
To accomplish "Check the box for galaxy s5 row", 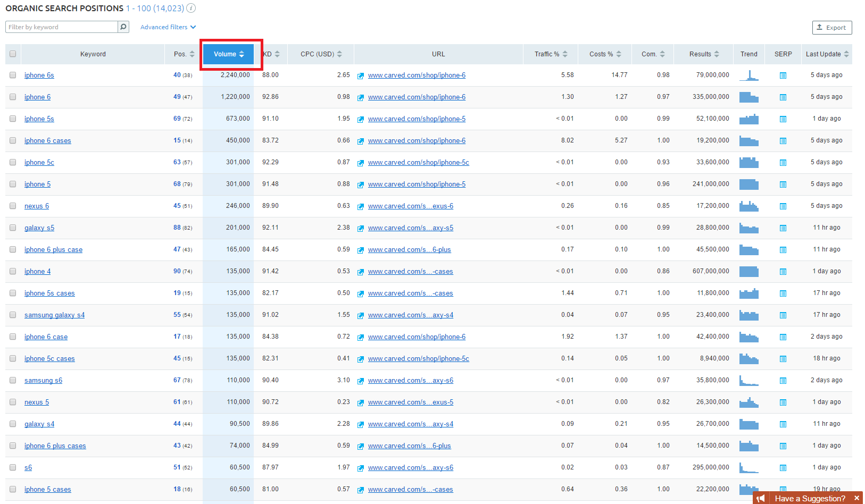I will pos(13,228).
